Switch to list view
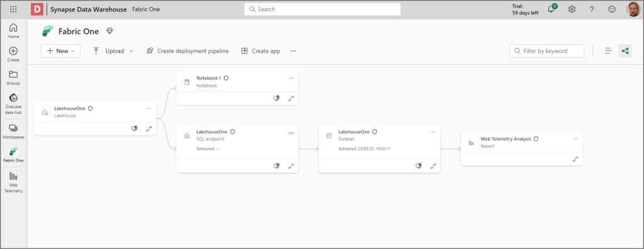The height and width of the screenshot is (249, 644). 608,51
